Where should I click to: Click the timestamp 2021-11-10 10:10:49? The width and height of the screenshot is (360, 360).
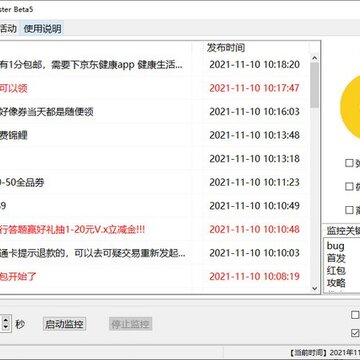click(x=254, y=206)
